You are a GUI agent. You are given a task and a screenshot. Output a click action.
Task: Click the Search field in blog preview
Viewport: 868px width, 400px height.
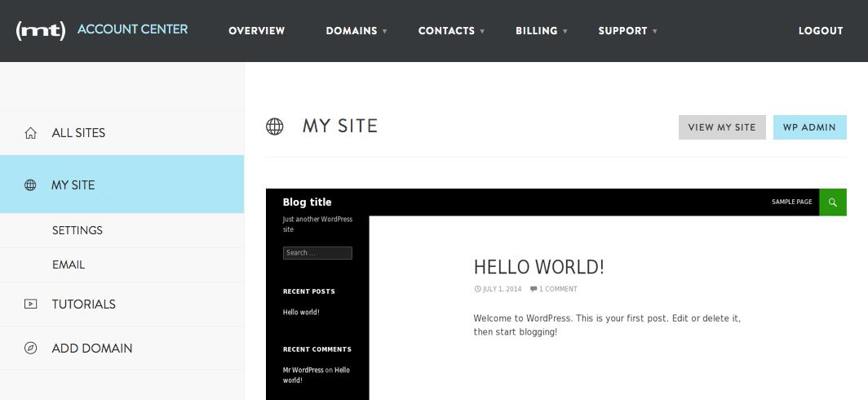317,252
